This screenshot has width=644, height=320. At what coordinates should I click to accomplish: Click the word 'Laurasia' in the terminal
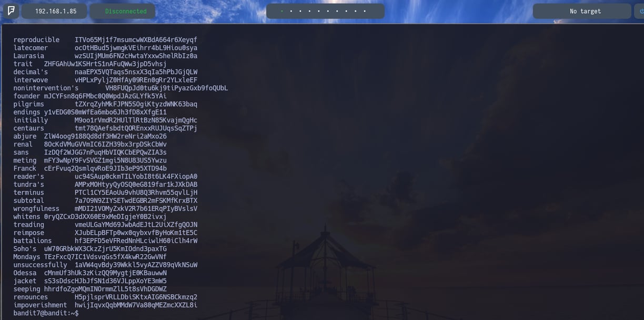(x=29, y=56)
